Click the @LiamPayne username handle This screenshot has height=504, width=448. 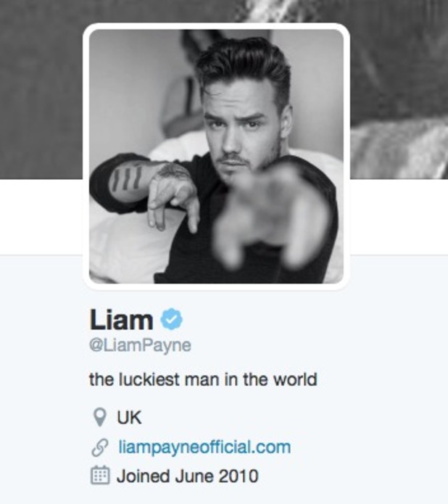[x=140, y=345]
